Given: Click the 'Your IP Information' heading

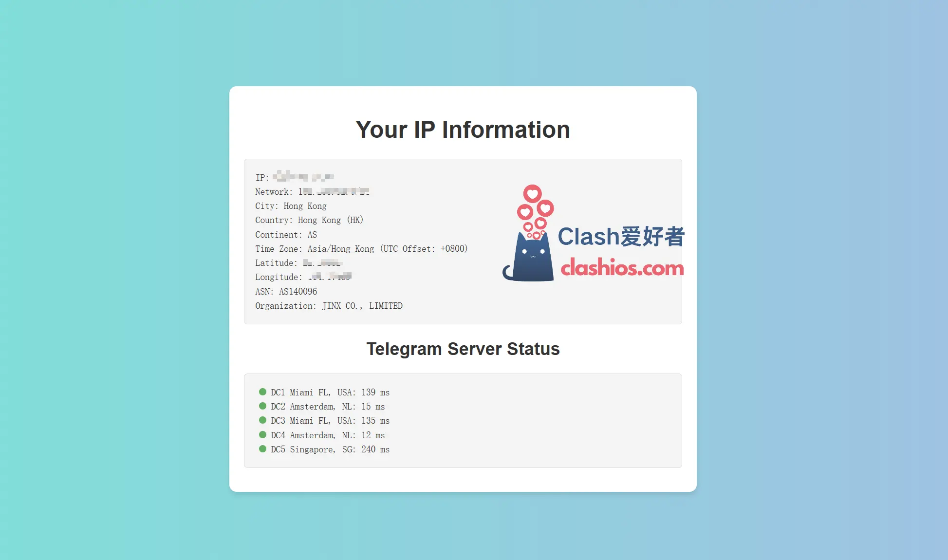Looking at the screenshot, I should (463, 130).
